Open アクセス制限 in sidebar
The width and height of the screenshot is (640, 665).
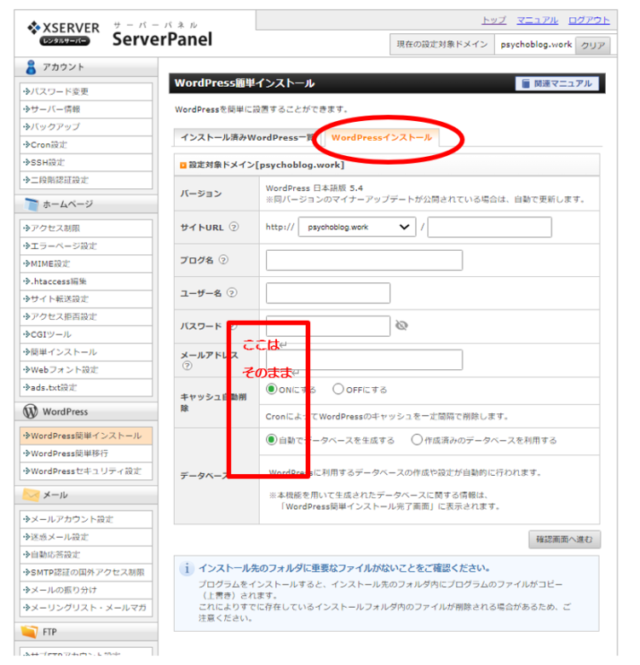pyautogui.click(x=86, y=228)
